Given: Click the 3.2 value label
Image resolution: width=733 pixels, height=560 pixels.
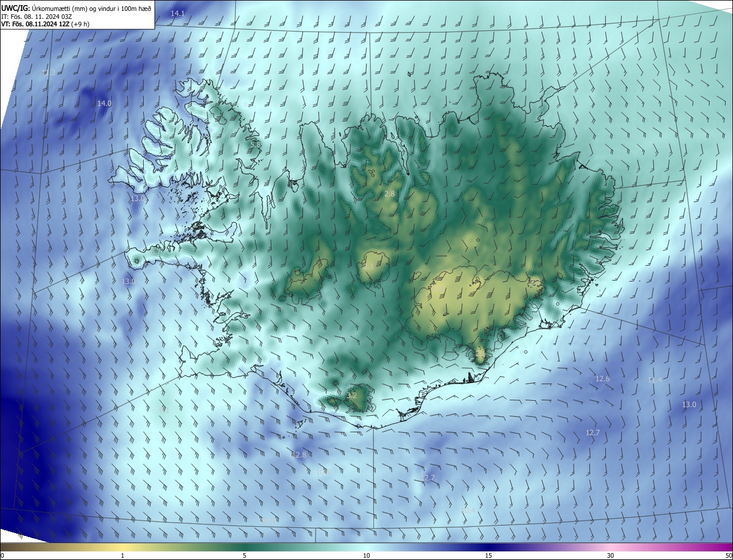Looking at the screenshot, I should click(352, 396).
